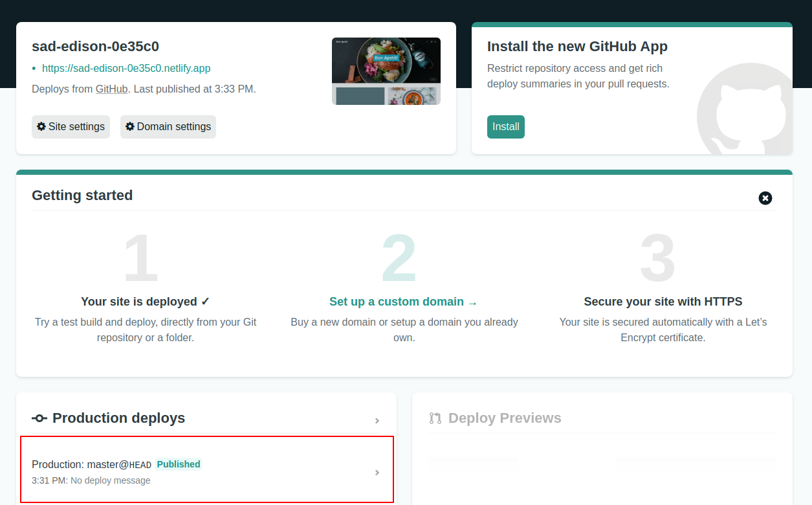The image size is (812, 505).
Task: Open Domain settings
Action: tap(168, 127)
